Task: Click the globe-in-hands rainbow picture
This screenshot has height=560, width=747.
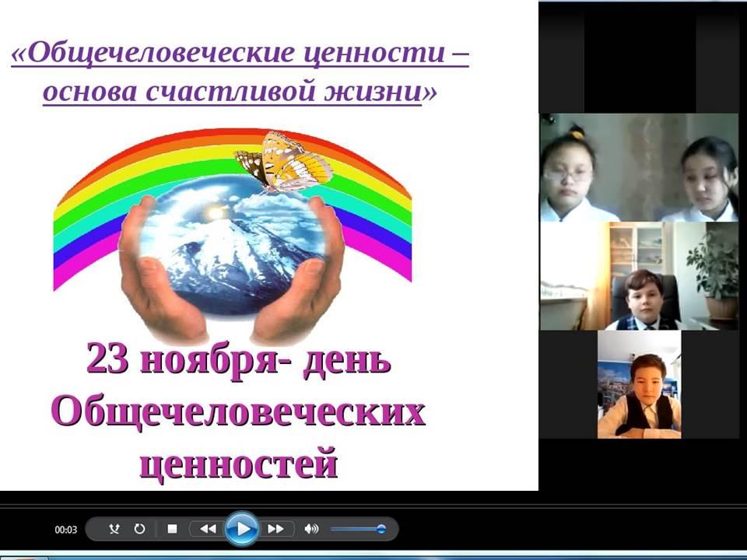Action: point(233,236)
